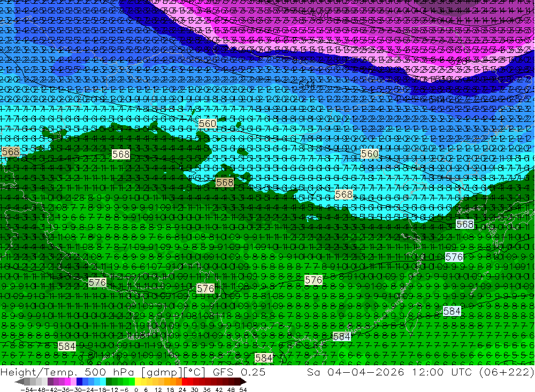Screen dimensions: 535x392
Task: Click the white-backed 576 label on the right
Action: [x=454, y=257]
